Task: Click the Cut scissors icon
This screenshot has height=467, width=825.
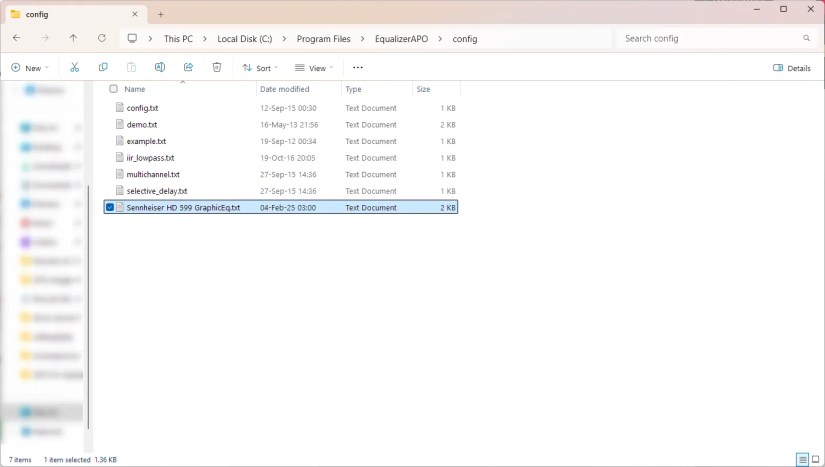Action: [74, 67]
